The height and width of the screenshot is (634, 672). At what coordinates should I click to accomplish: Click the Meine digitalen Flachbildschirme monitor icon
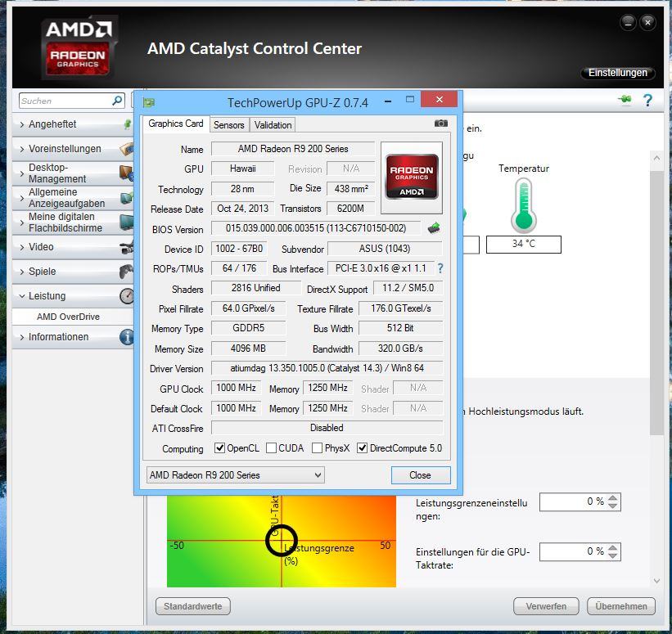coord(127,223)
